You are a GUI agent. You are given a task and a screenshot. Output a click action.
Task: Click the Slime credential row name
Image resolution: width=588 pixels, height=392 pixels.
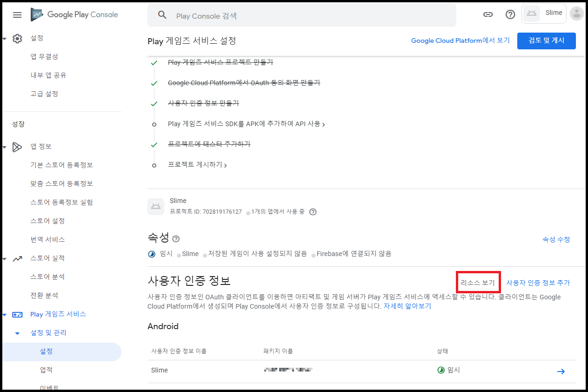coord(160,371)
